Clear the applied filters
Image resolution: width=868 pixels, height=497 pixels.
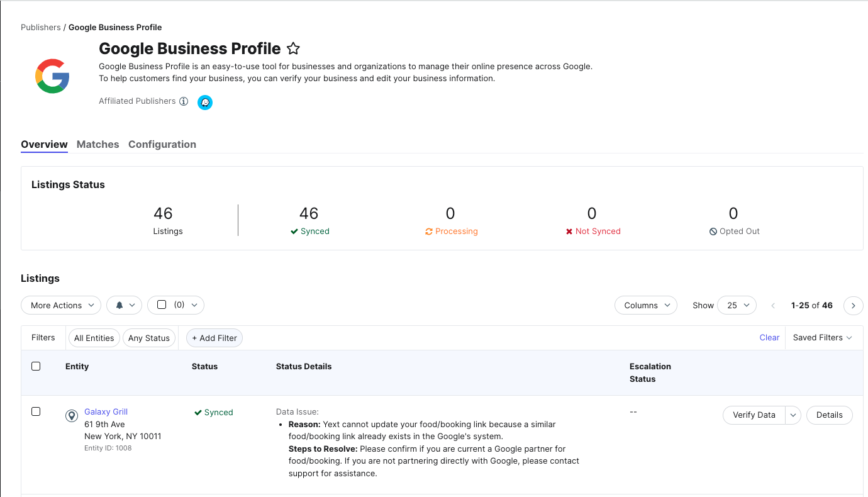769,338
